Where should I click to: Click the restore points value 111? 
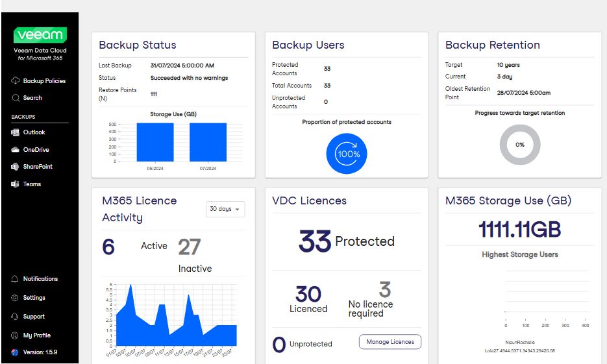tap(154, 94)
